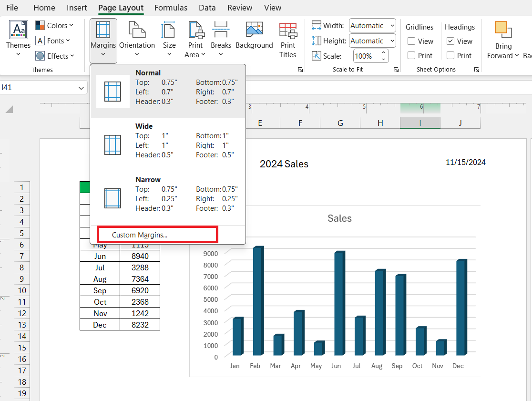
Task: Switch to the Data tab
Action: [207, 8]
